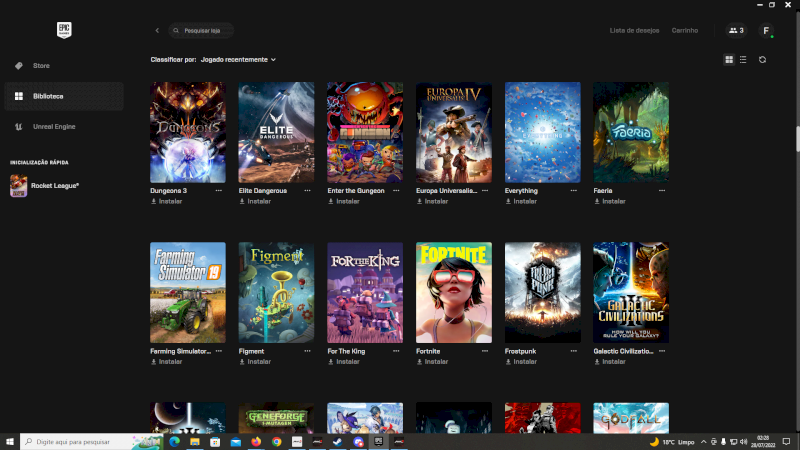Click the Rocket League quick launch icon

[x=19, y=186]
